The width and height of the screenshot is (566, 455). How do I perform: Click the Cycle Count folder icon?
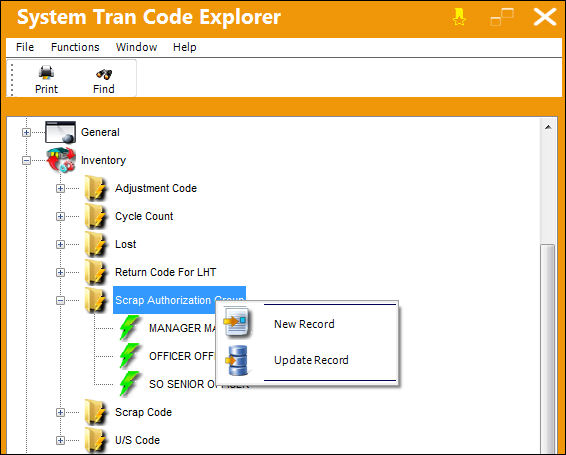click(95, 216)
